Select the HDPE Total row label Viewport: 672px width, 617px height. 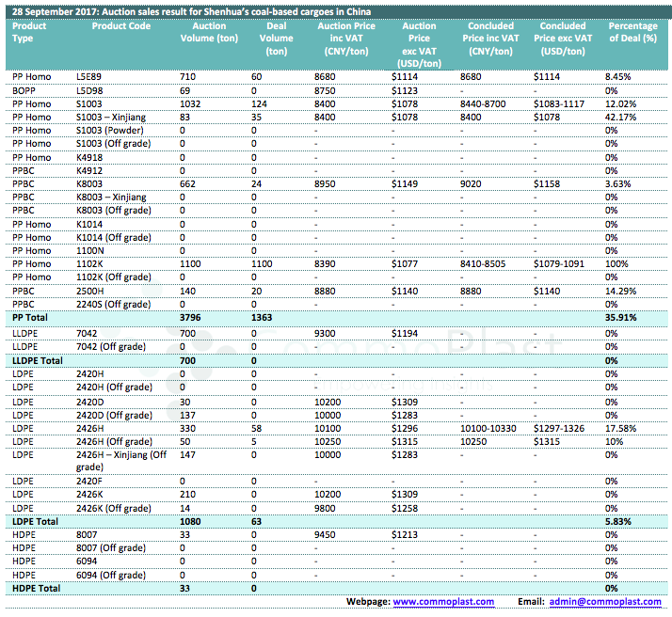37,588
